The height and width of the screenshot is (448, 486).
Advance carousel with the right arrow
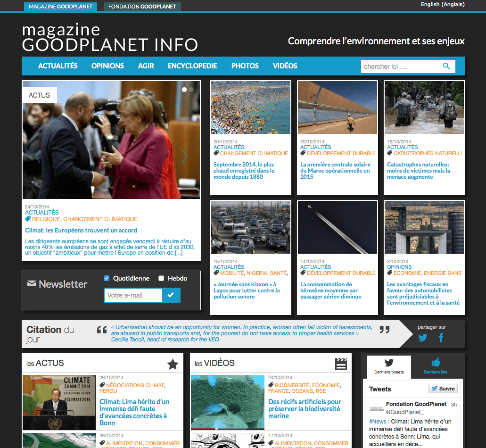tap(185, 157)
